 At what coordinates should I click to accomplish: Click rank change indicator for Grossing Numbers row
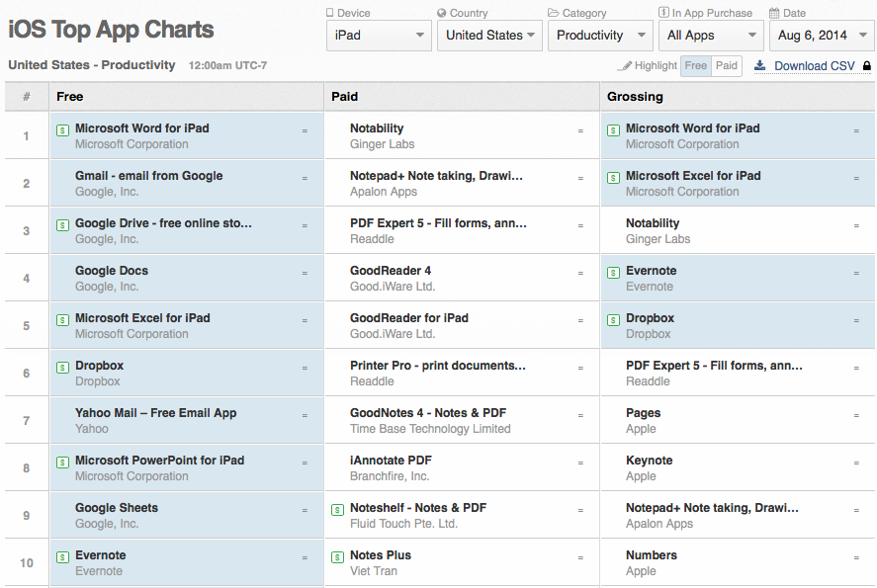tap(856, 557)
